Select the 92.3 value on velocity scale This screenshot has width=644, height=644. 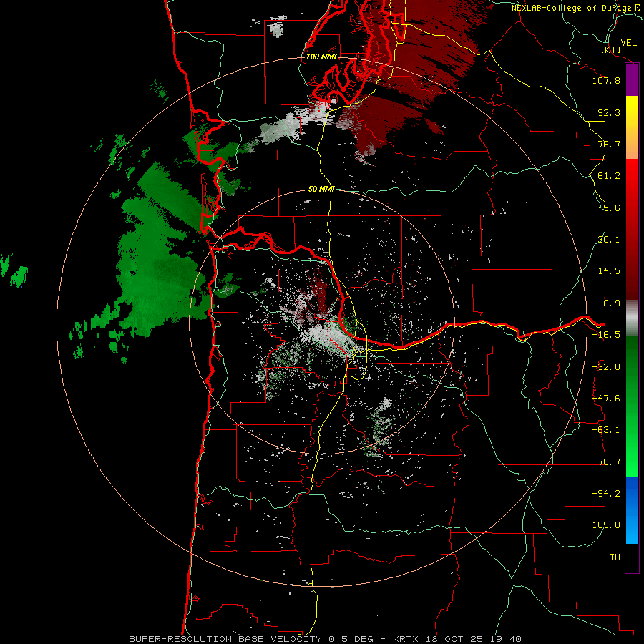pyautogui.click(x=609, y=112)
